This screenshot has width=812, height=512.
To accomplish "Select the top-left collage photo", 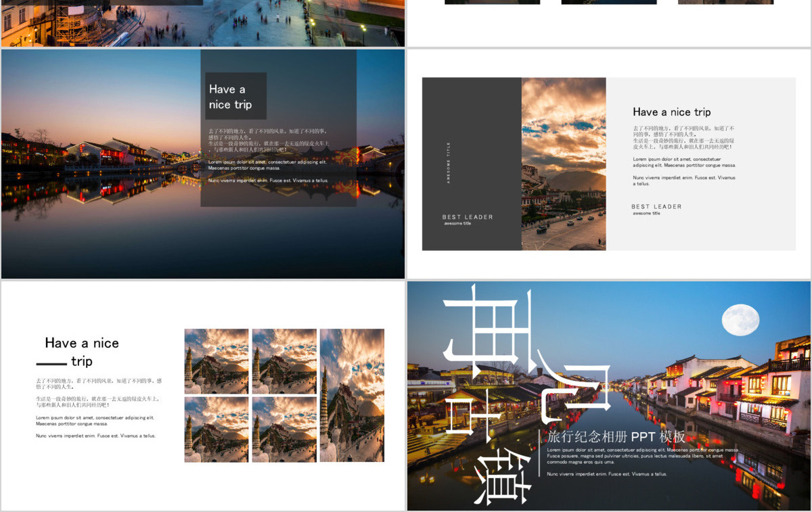I will click(x=217, y=361).
